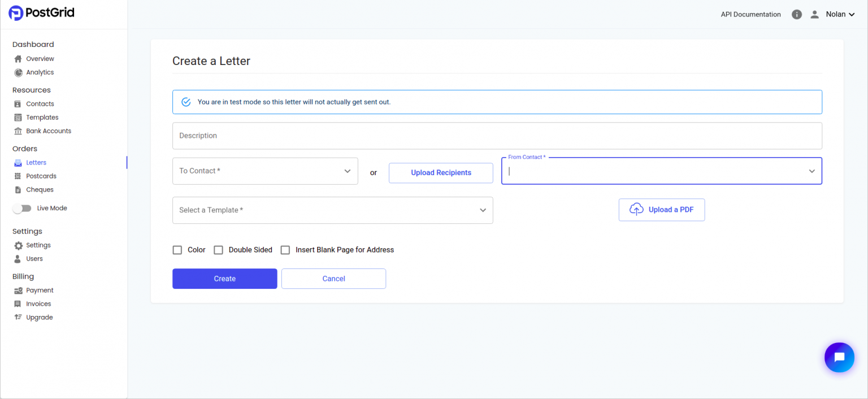Click the Settings gear icon in sidebar
This screenshot has width=868, height=399.
[18, 245]
